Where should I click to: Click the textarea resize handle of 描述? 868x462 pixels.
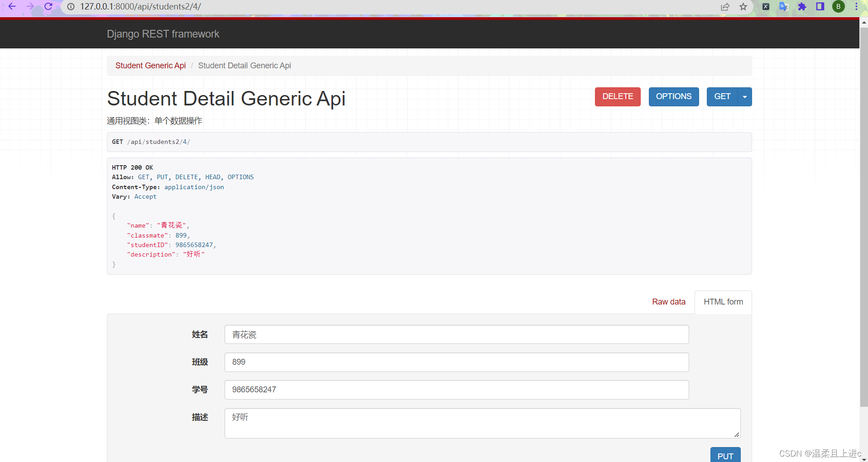click(x=737, y=434)
